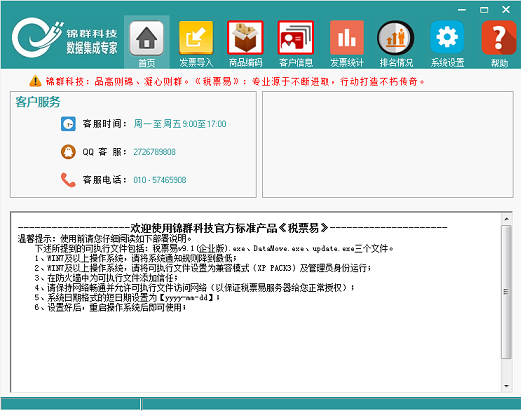Click the 锦群科技 company logo
Image resolution: width=521 pixels, height=411 pixels.
65,38
